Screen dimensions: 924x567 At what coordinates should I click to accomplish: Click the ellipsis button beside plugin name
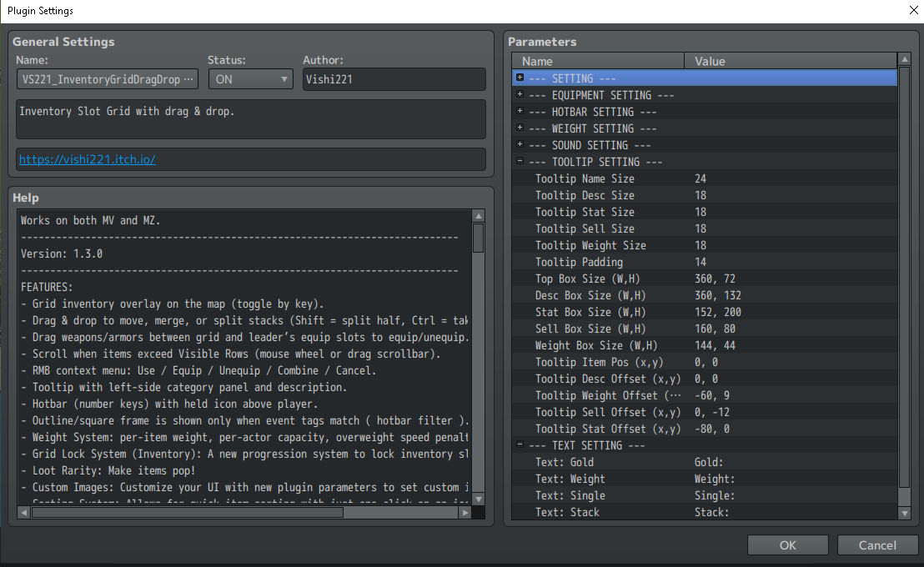tap(188, 79)
